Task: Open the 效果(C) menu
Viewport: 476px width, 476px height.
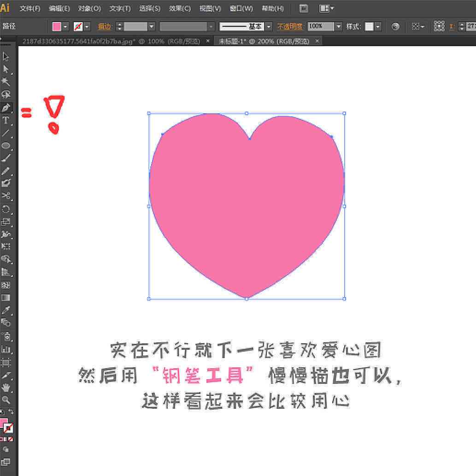Action: point(180,8)
